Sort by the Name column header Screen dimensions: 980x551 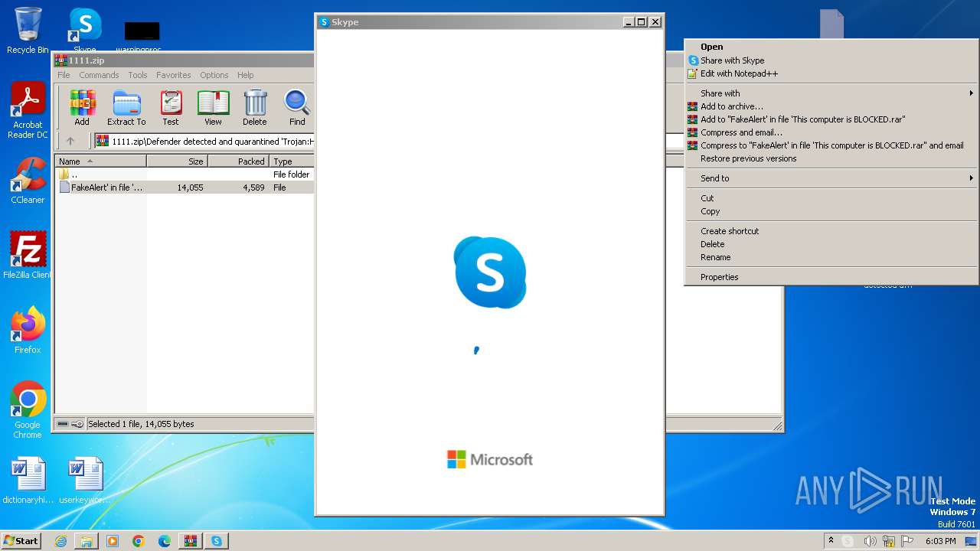point(101,161)
